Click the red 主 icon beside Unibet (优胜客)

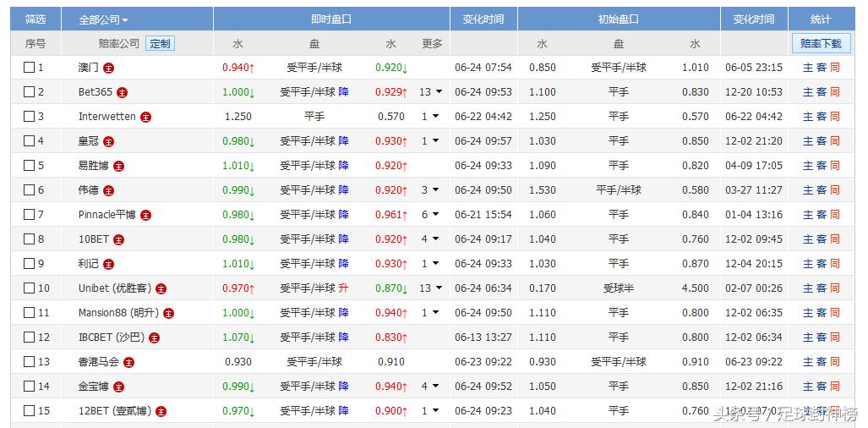[161, 288]
